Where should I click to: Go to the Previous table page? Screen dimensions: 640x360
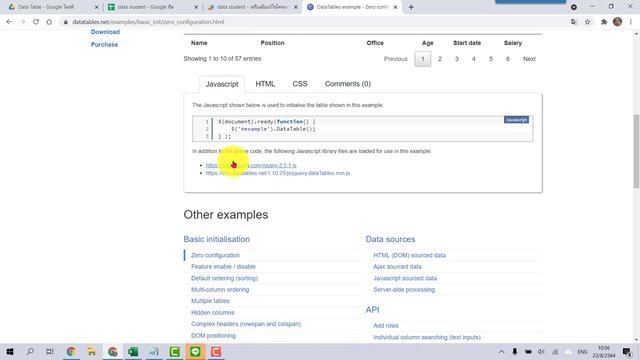(396, 59)
